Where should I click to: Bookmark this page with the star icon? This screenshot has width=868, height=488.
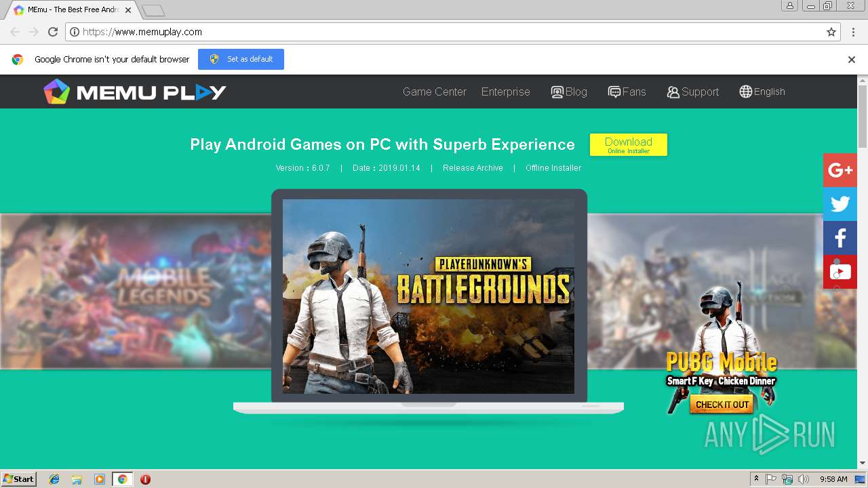(831, 32)
